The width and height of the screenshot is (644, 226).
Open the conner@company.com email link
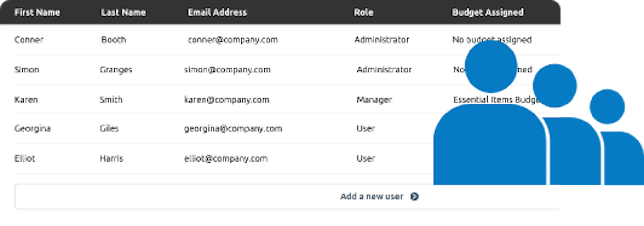232,40
